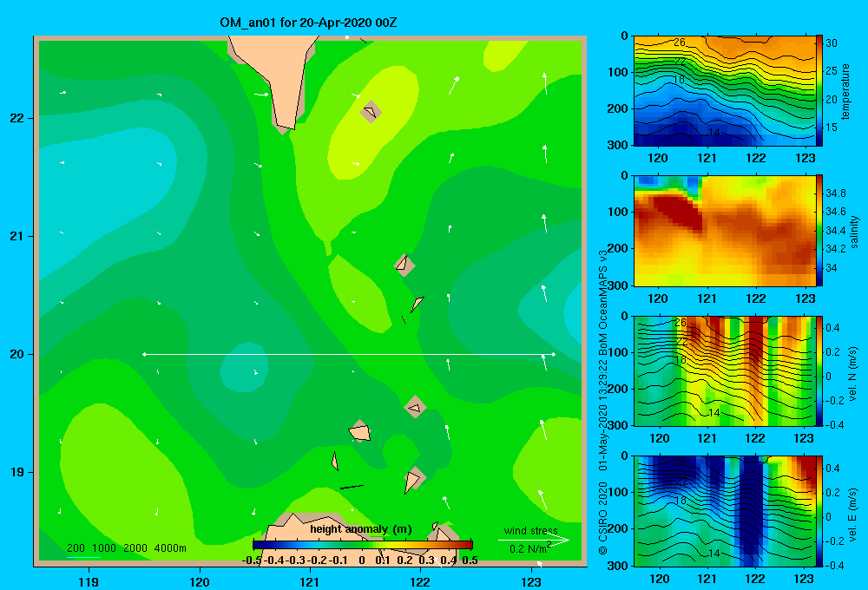Click the © CSIRO 2020 copyright text

coord(603,518)
